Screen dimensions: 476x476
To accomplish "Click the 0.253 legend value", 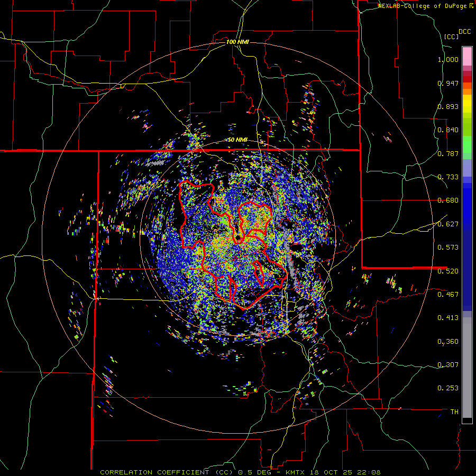I will [448, 388].
